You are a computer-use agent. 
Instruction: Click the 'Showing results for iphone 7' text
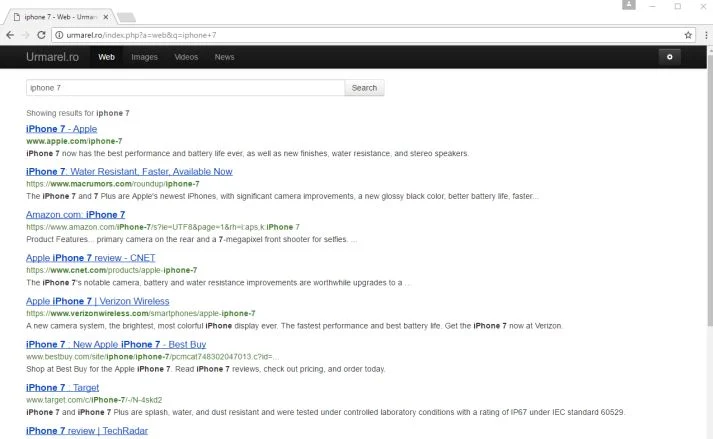(78, 113)
